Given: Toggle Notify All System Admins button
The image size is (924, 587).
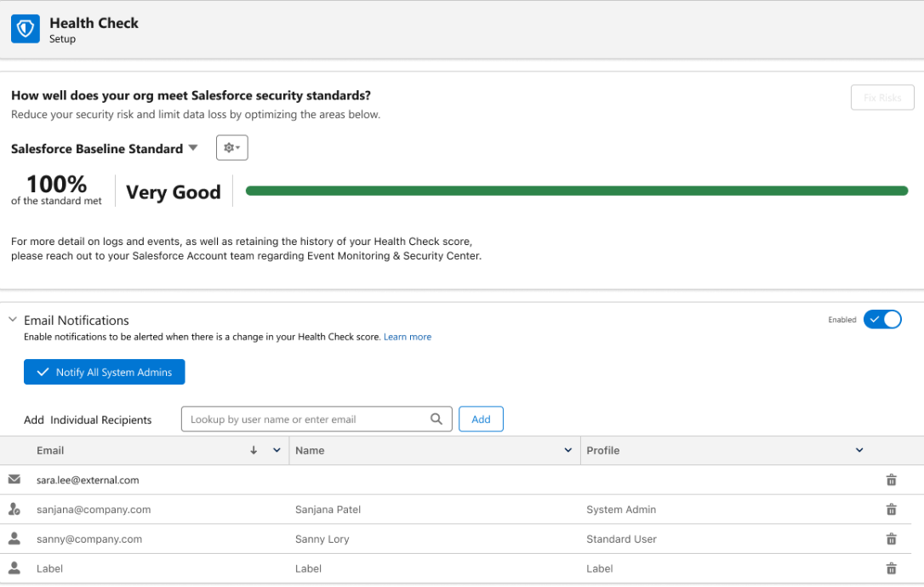Looking at the screenshot, I should (105, 372).
